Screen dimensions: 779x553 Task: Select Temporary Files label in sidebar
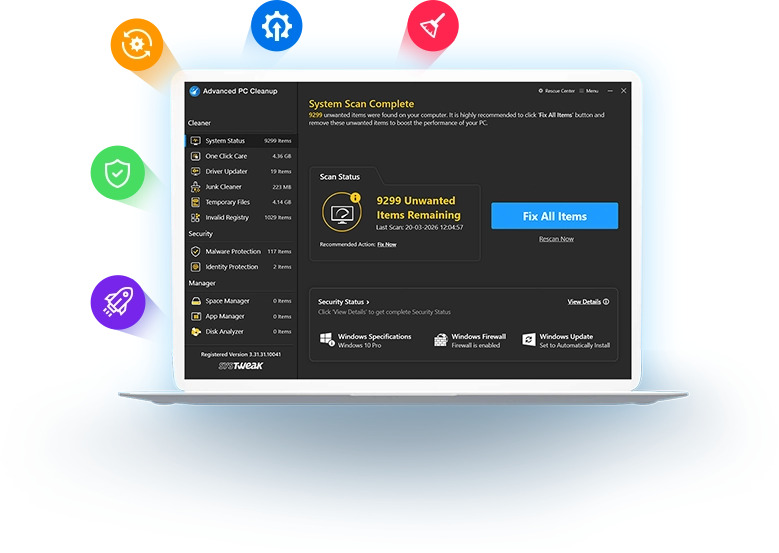point(228,202)
